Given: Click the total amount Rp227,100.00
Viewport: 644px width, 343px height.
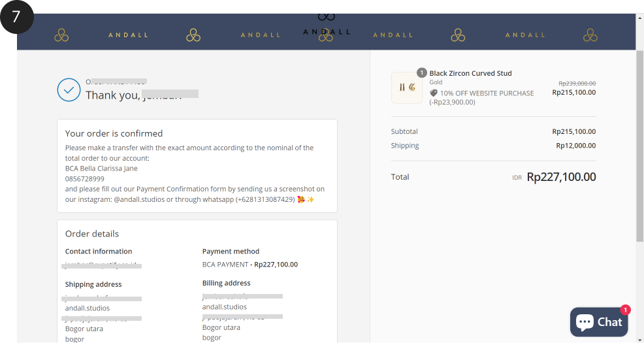Looking at the screenshot, I should (x=561, y=177).
